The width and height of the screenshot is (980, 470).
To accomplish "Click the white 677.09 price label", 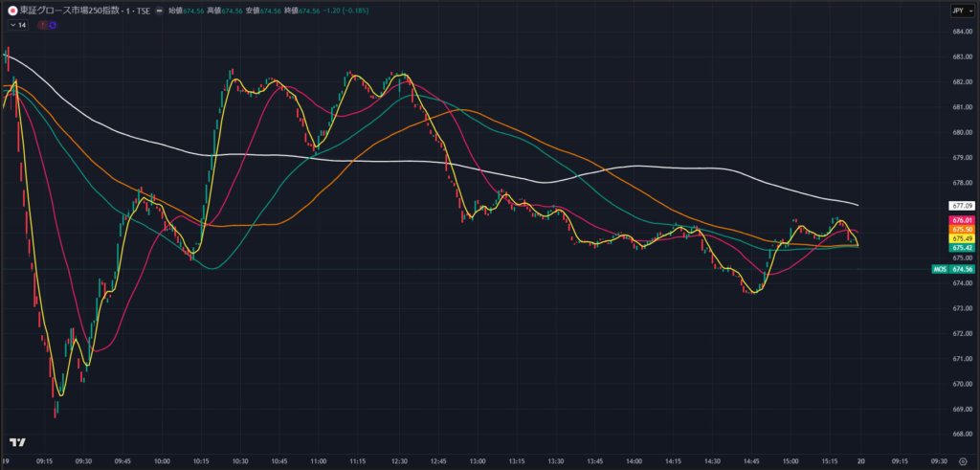I will pyautogui.click(x=961, y=206).
